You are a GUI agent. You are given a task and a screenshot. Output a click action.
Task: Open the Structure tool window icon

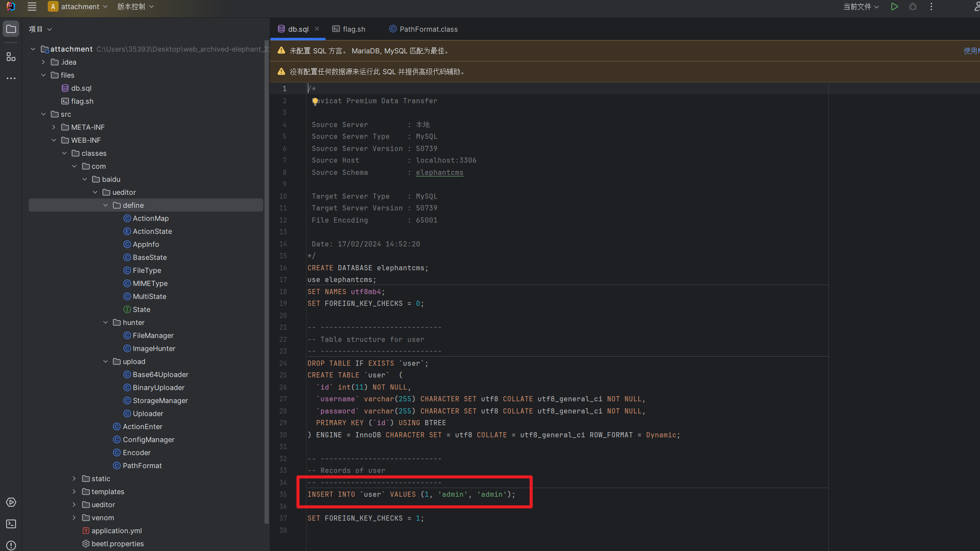11,57
